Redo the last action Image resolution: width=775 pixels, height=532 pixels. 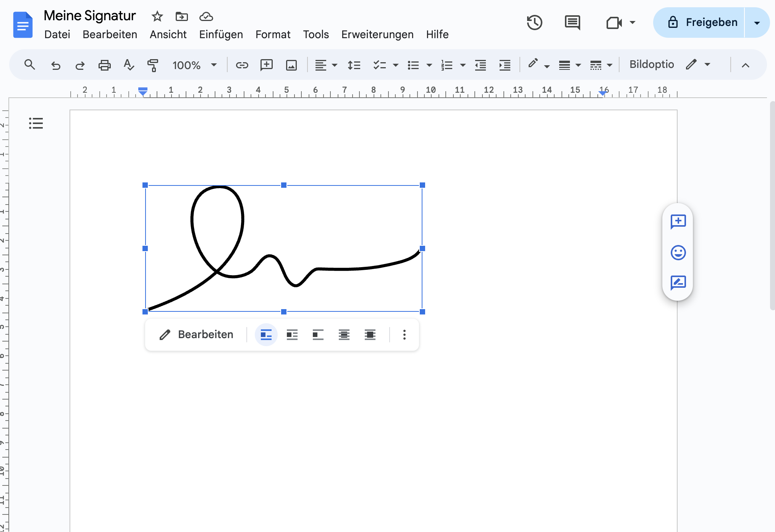[x=80, y=65]
